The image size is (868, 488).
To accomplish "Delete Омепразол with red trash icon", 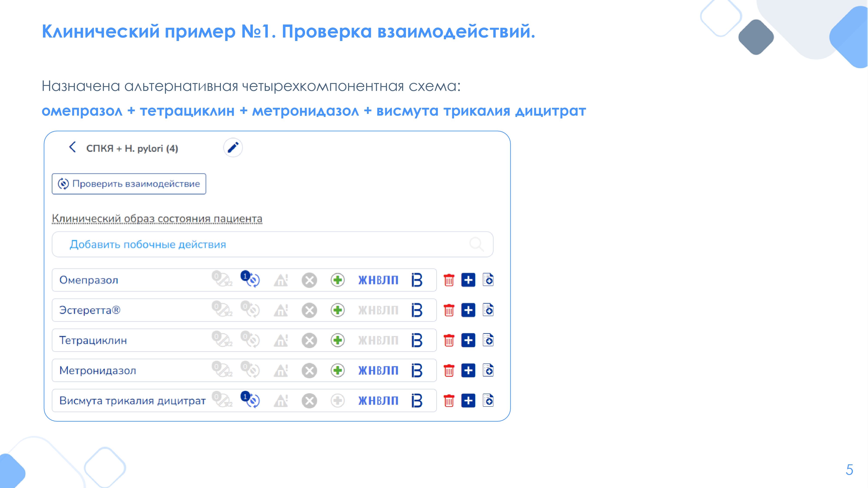I will [x=449, y=280].
